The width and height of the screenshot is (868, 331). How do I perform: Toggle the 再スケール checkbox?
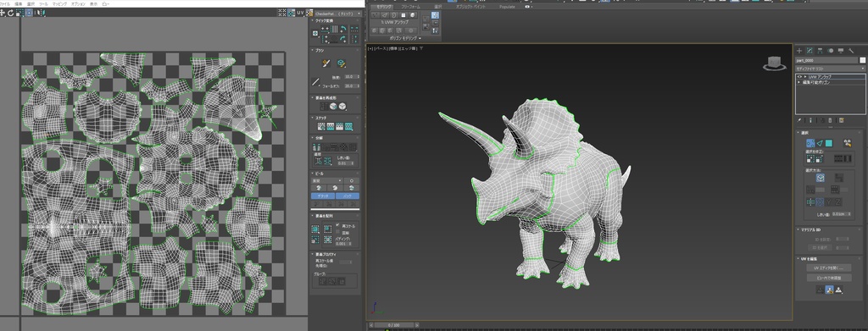click(x=337, y=225)
